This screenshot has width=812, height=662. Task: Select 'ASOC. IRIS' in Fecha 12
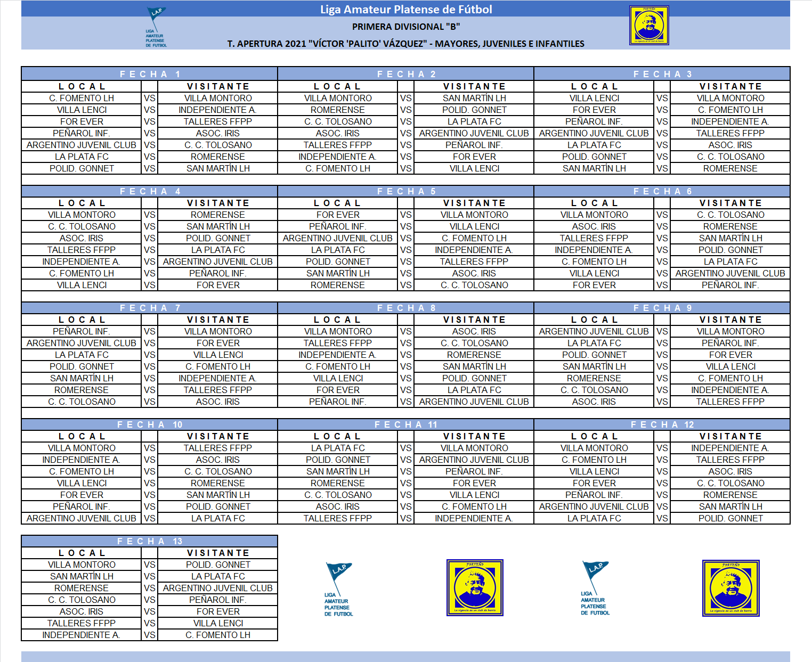730,471
